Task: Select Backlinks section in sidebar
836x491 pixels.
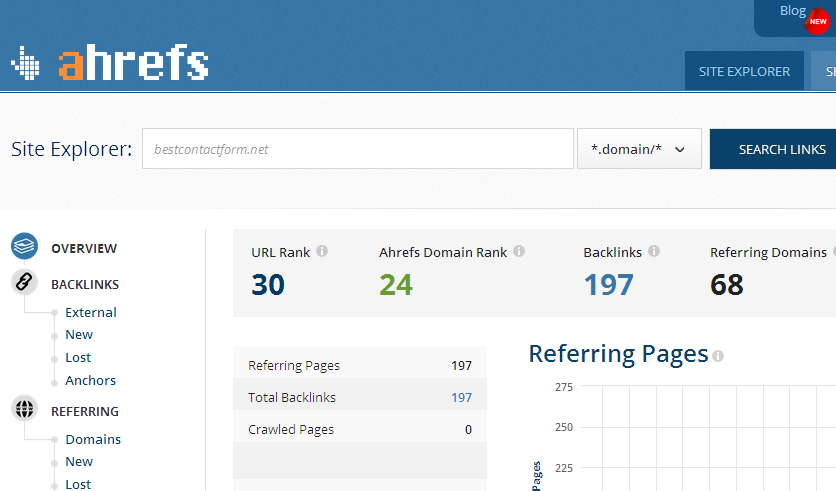Action: coord(85,285)
